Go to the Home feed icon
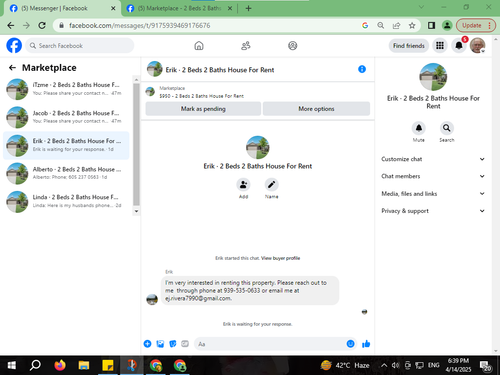The image size is (500, 375). [x=199, y=46]
